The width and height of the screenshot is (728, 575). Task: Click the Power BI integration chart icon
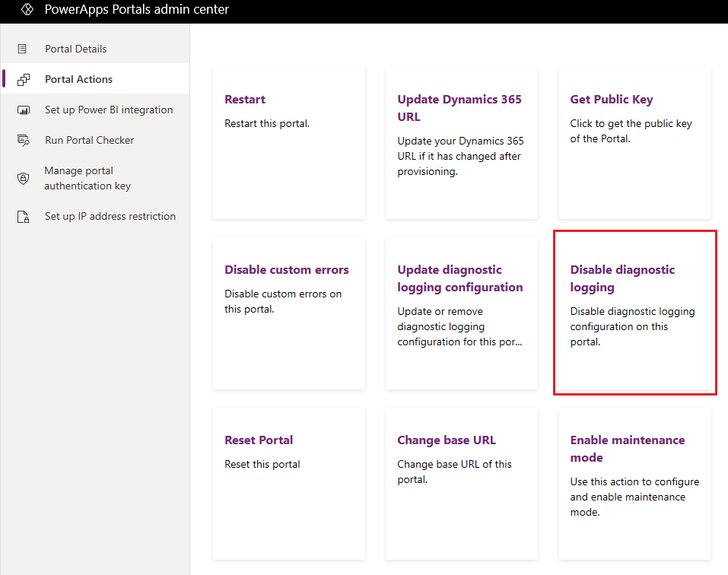tap(24, 110)
